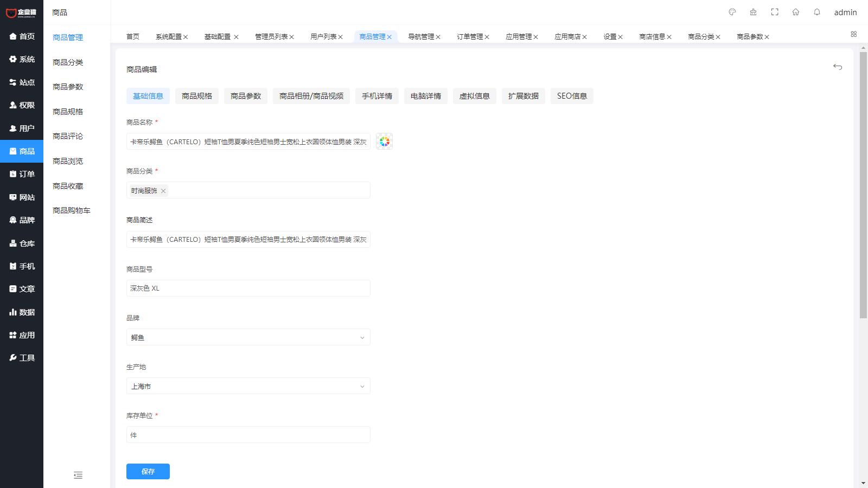Open the notification bell icon

point(817,12)
